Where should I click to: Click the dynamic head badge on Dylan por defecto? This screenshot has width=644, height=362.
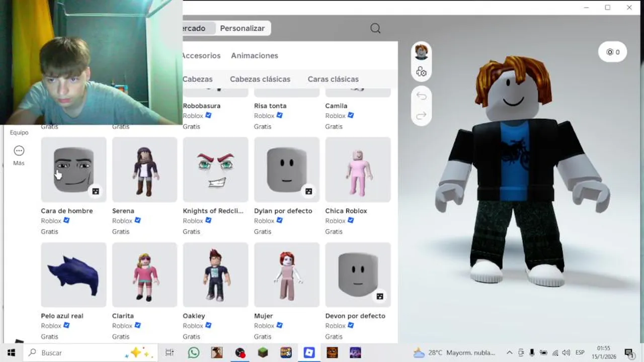308,191
